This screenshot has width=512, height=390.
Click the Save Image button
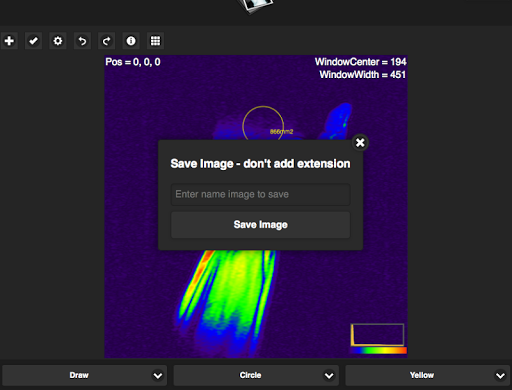pyautogui.click(x=261, y=225)
